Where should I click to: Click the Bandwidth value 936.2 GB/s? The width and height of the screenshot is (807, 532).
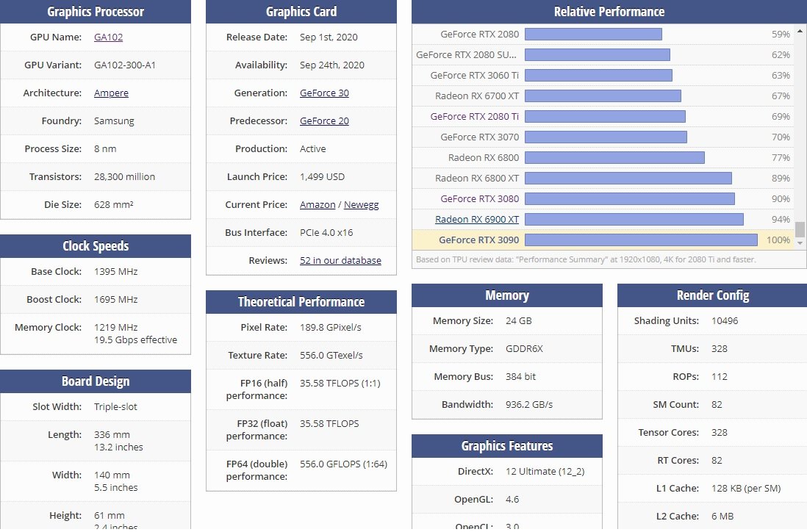click(x=528, y=404)
